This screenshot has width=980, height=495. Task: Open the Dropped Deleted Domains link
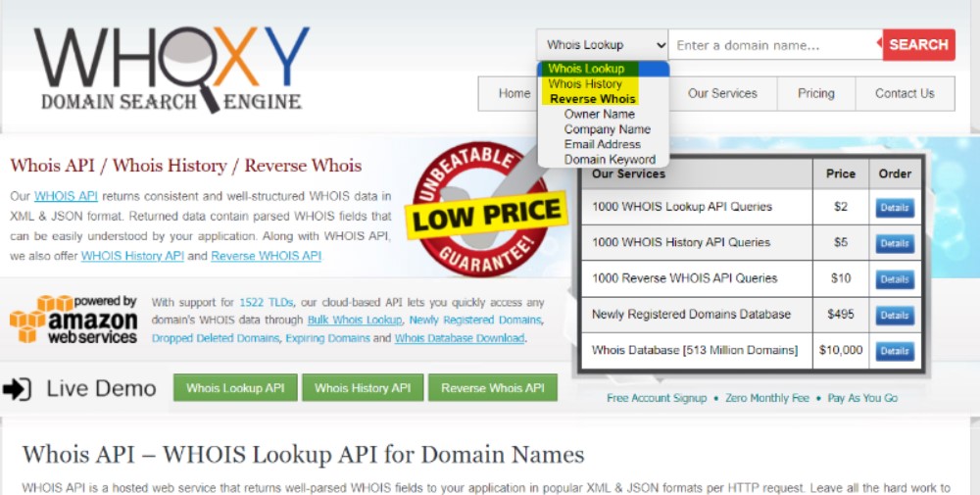click(x=215, y=338)
